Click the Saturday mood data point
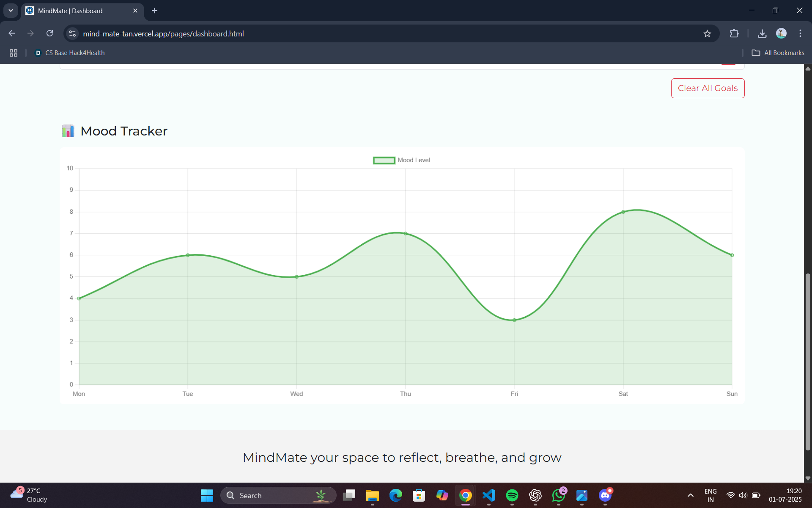 click(623, 212)
